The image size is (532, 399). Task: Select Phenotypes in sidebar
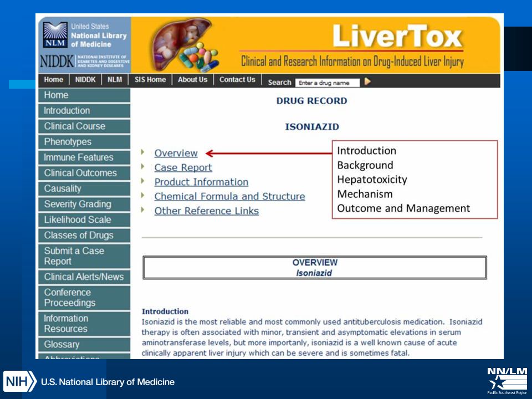[x=84, y=142]
